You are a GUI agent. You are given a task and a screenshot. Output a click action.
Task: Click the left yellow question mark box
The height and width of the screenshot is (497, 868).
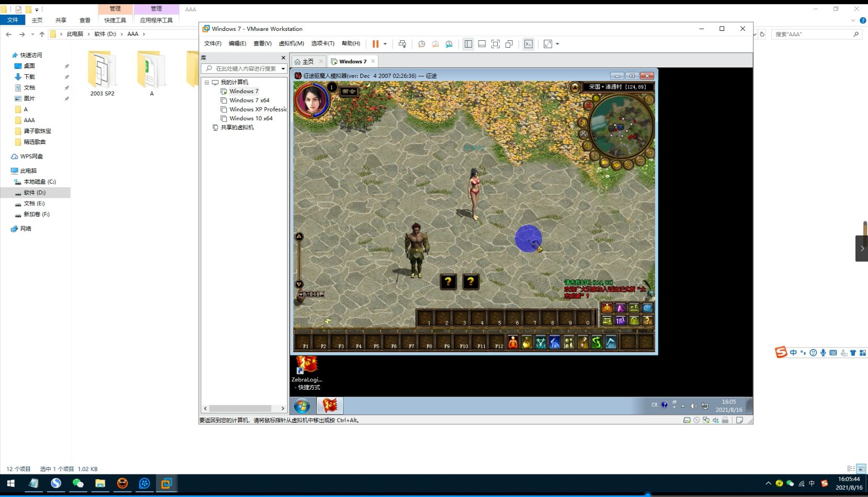coord(448,282)
